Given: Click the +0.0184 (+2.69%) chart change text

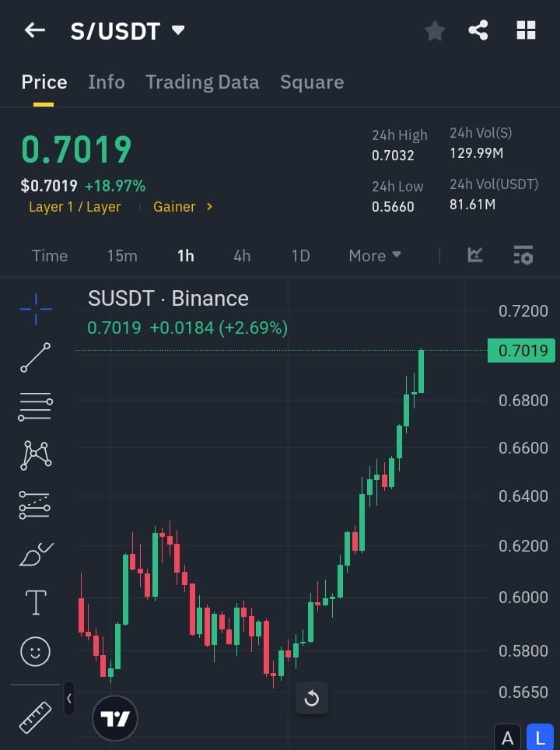Looking at the screenshot, I should [x=219, y=328].
